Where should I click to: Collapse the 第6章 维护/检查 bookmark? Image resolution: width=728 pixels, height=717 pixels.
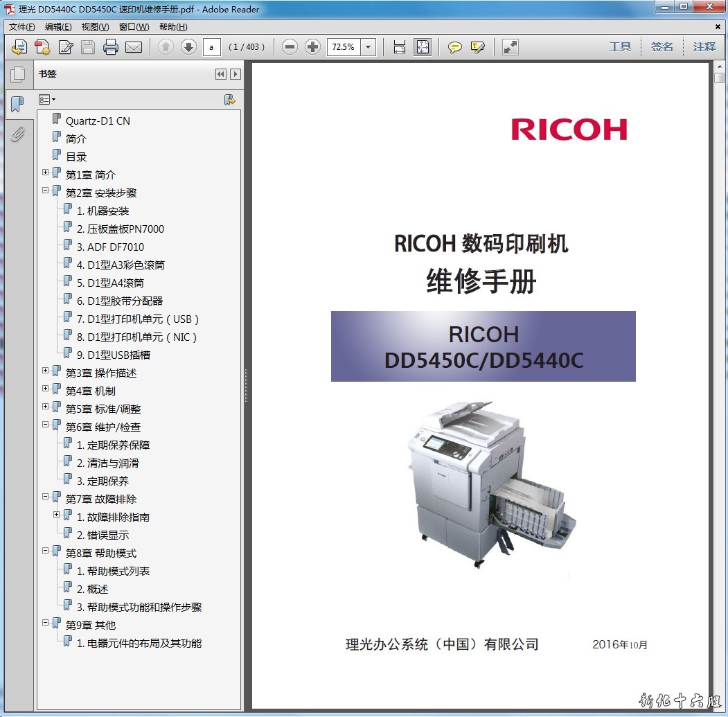(46, 425)
